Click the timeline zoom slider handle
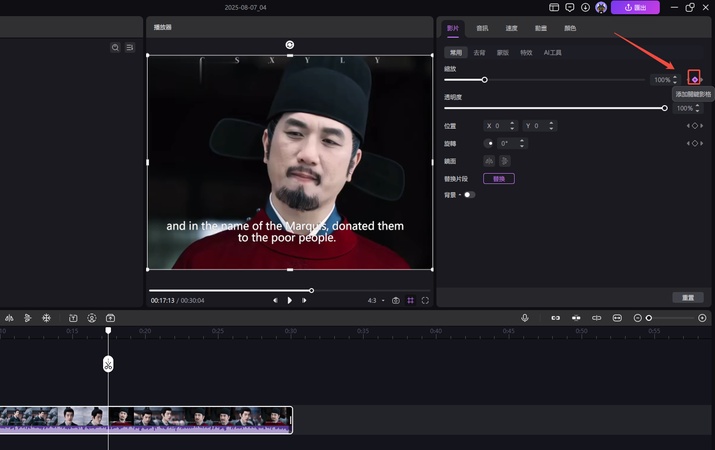 tap(649, 318)
